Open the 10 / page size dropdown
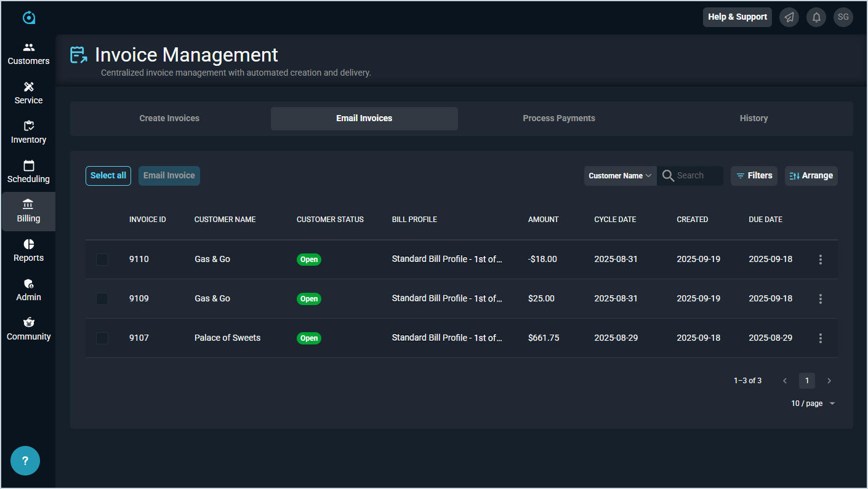This screenshot has height=489, width=868. pyautogui.click(x=813, y=404)
